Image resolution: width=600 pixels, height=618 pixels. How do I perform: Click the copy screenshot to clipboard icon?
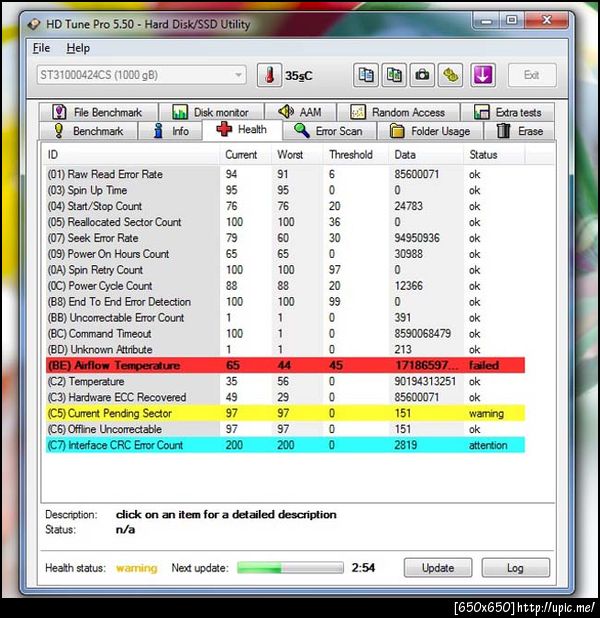tap(394, 75)
